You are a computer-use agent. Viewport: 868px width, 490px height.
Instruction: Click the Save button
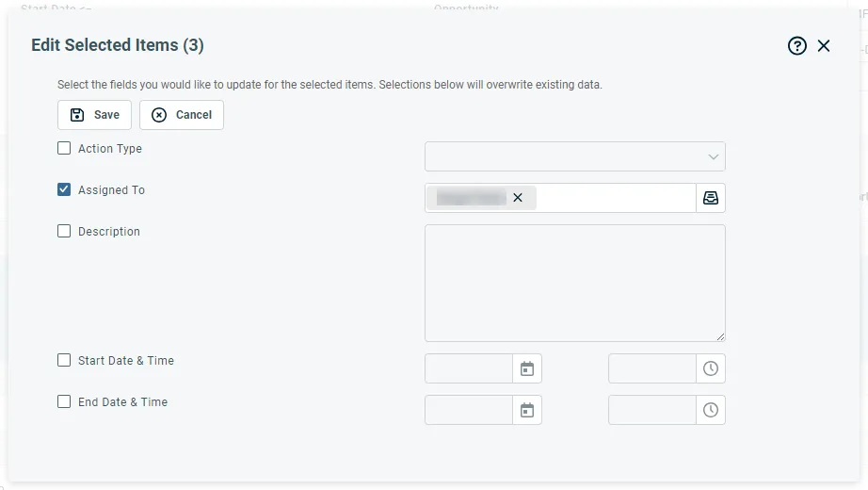point(94,115)
